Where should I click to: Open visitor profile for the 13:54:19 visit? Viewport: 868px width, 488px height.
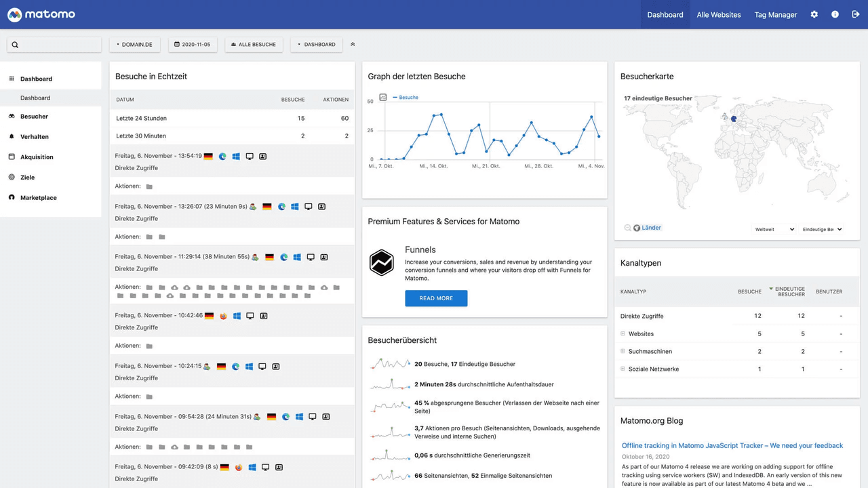(263, 157)
